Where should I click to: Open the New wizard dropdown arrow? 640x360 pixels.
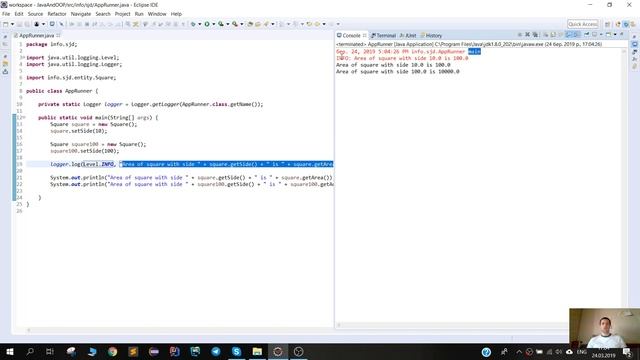(x=12, y=24)
